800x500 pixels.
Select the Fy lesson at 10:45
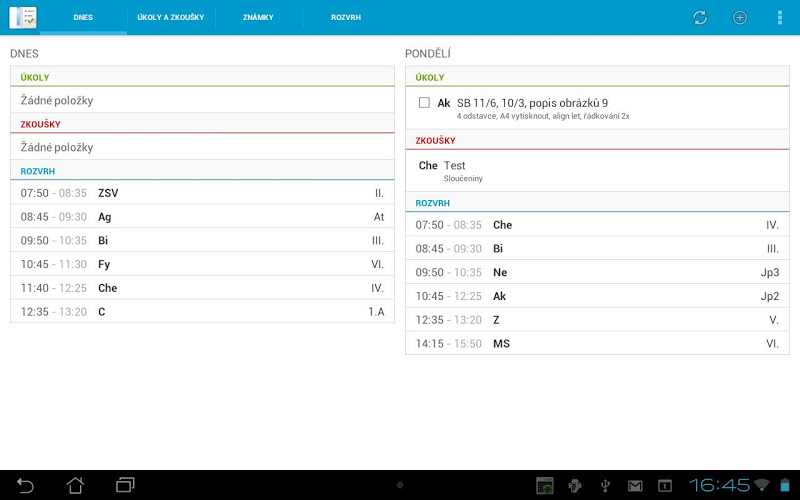203,264
